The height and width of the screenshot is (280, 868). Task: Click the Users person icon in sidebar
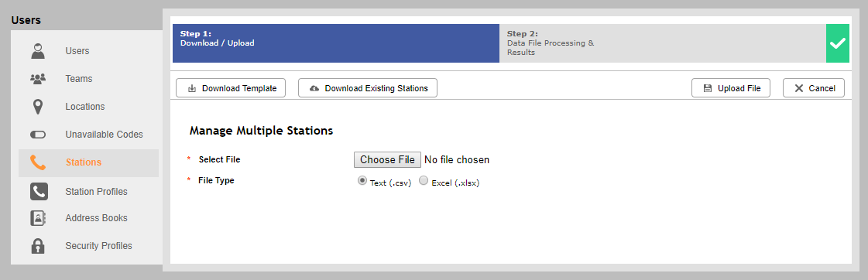(38, 51)
